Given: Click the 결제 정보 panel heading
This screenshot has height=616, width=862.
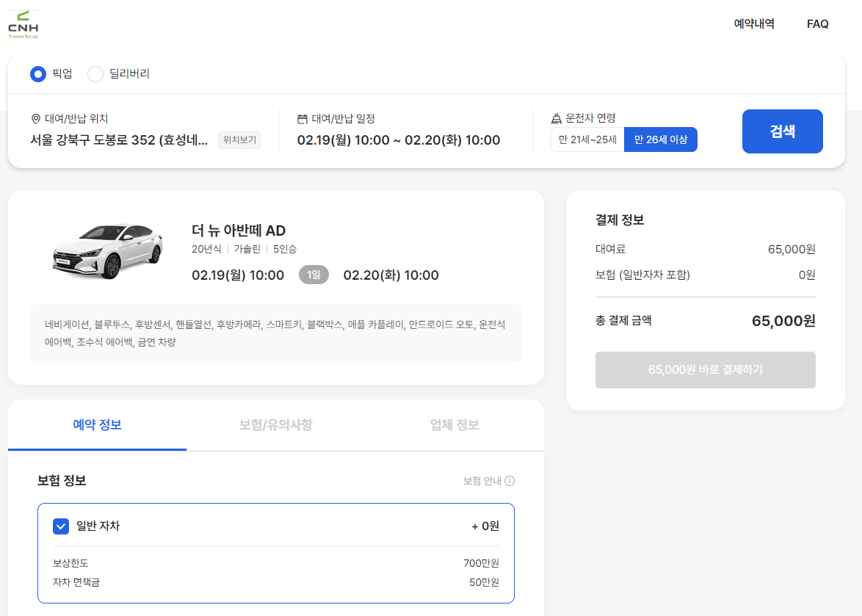Looking at the screenshot, I should pos(620,220).
